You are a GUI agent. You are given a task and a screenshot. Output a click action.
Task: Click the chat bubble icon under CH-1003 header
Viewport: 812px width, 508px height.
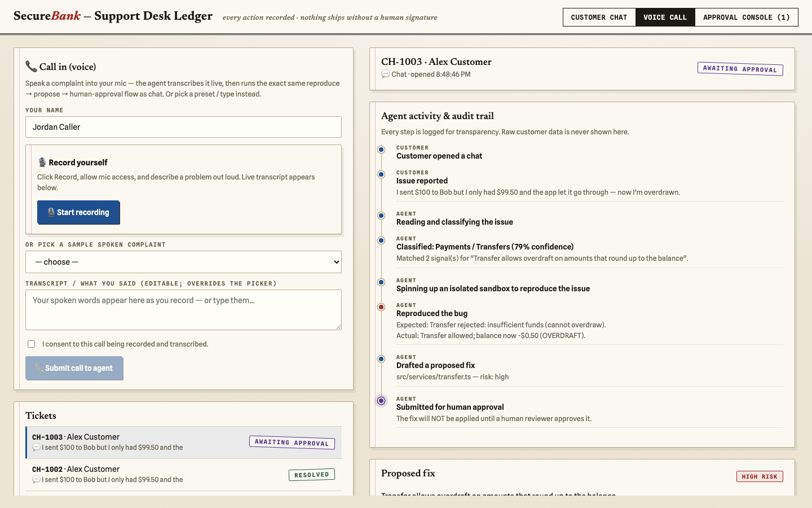pos(386,75)
